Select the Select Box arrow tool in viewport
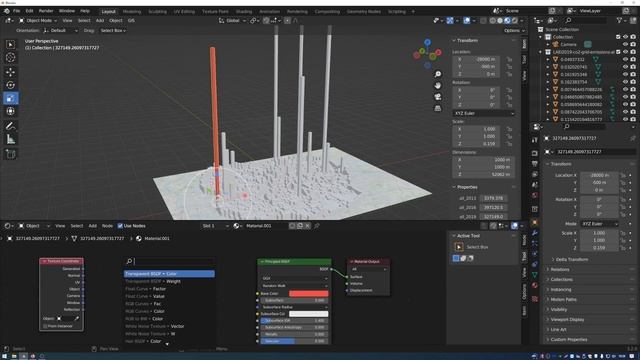Image resolution: width=640 pixels, height=360 pixels. [11, 44]
